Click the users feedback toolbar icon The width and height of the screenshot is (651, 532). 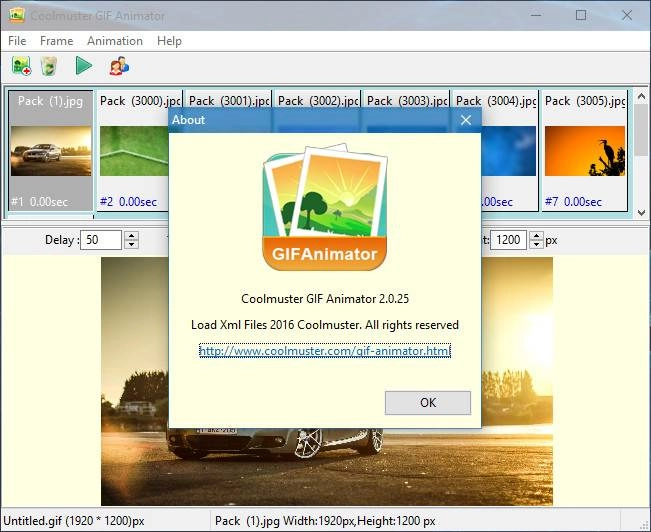pyautogui.click(x=119, y=66)
